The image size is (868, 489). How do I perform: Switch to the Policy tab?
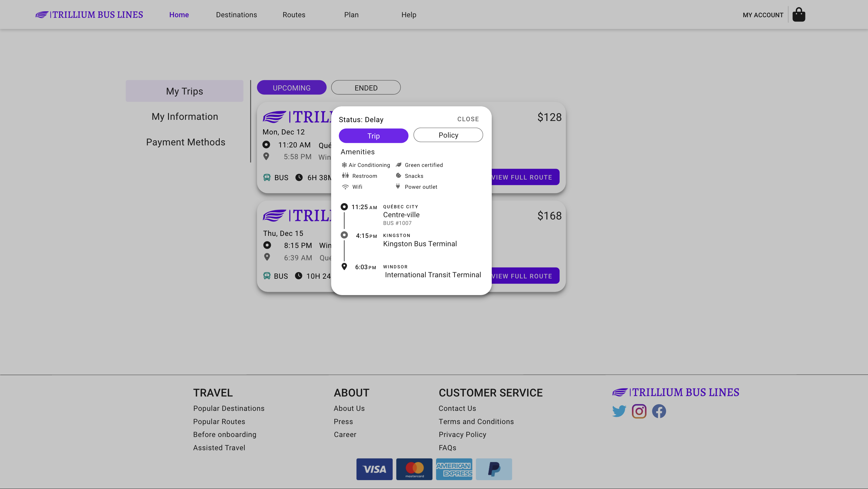point(448,135)
